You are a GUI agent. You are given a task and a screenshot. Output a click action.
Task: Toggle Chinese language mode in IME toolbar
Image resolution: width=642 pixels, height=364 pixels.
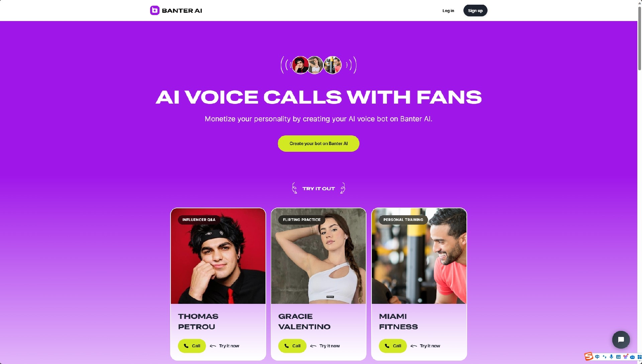click(x=597, y=357)
